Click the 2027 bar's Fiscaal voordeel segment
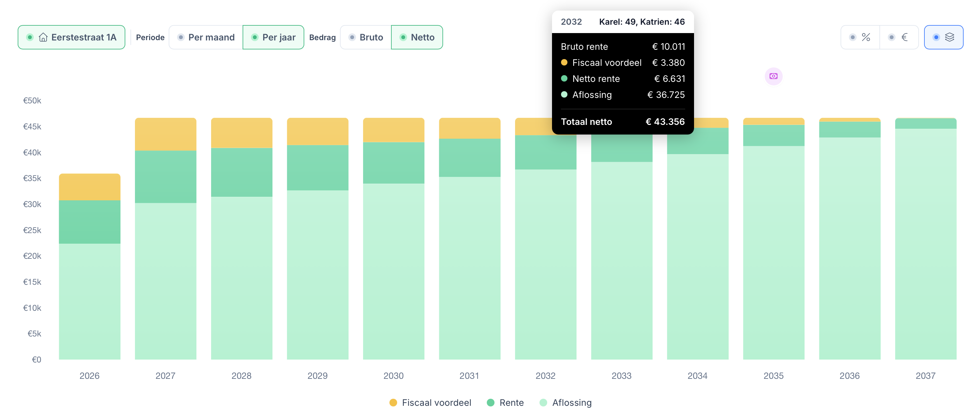Screen dimensions: 980x418 click(x=165, y=134)
